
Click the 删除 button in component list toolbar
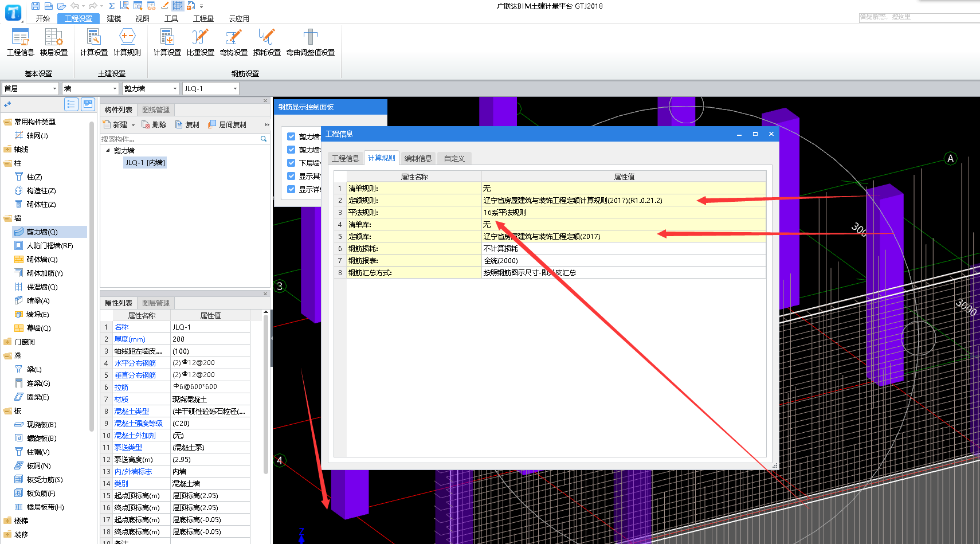click(154, 124)
